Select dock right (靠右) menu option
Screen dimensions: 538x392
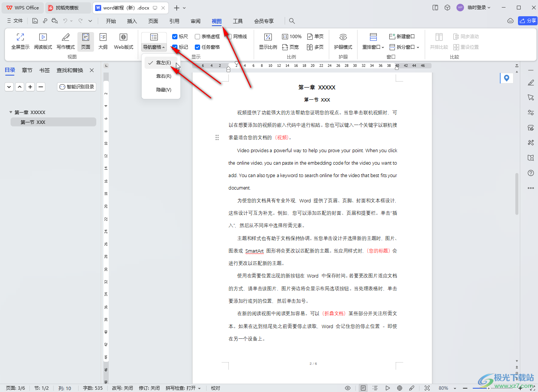tap(161, 76)
